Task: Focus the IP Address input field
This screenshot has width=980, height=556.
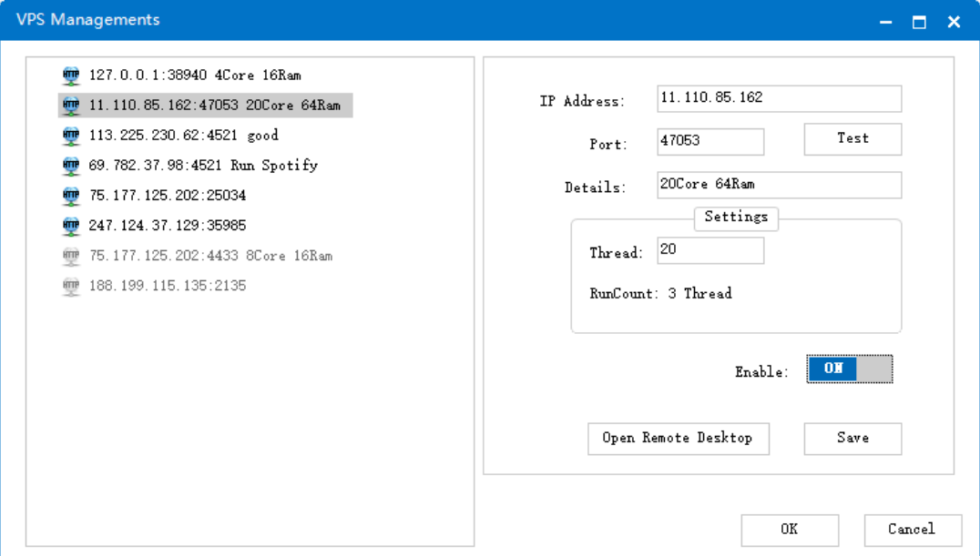Action: pyautogui.click(x=779, y=98)
